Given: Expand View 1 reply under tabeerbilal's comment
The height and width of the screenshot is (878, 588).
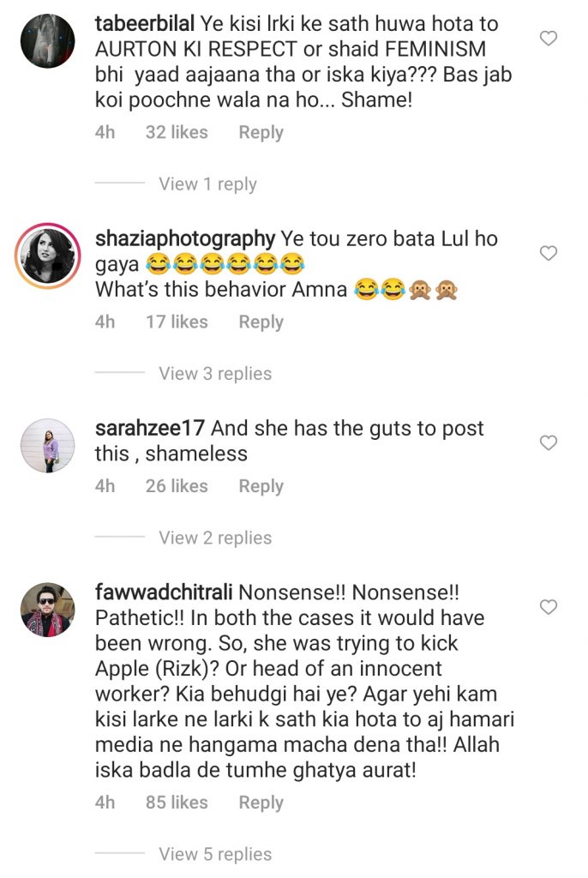Looking at the screenshot, I should (207, 183).
